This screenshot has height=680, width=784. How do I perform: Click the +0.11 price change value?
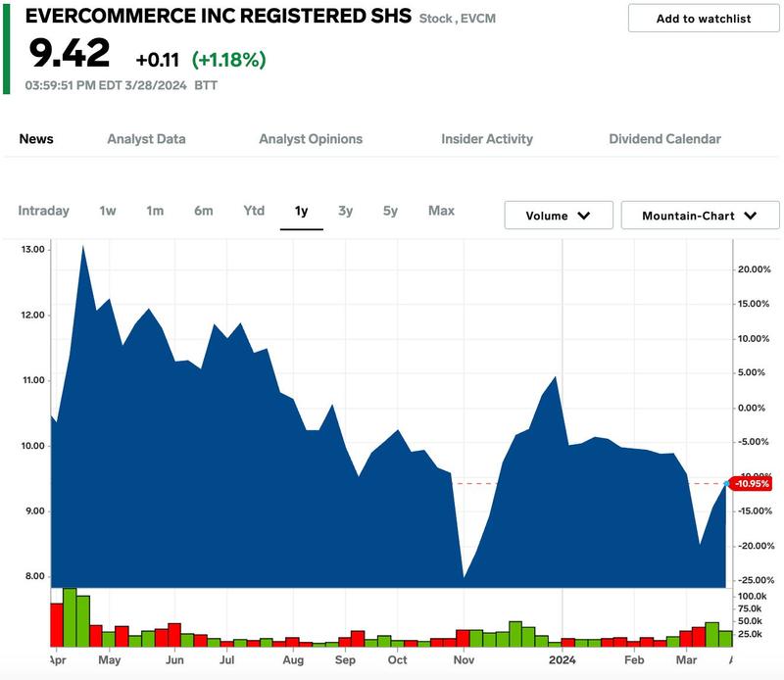pos(157,60)
